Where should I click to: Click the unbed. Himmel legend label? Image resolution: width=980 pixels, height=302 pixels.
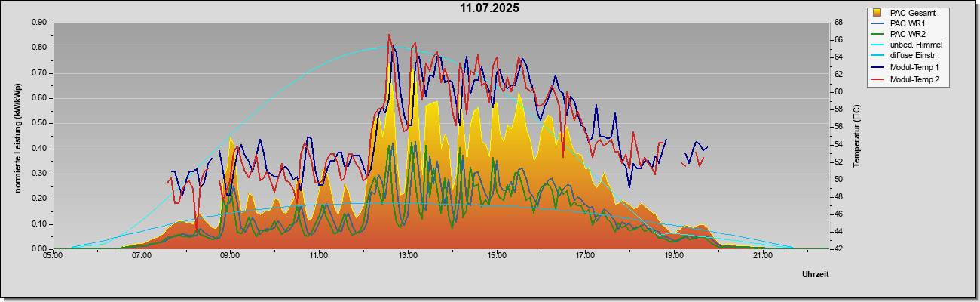pos(916,45)
